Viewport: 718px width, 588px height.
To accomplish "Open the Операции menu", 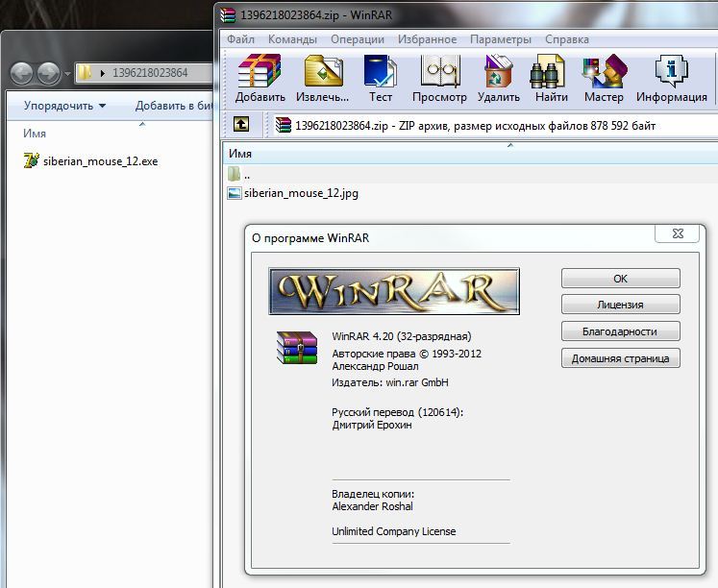I will pos(358,39).
